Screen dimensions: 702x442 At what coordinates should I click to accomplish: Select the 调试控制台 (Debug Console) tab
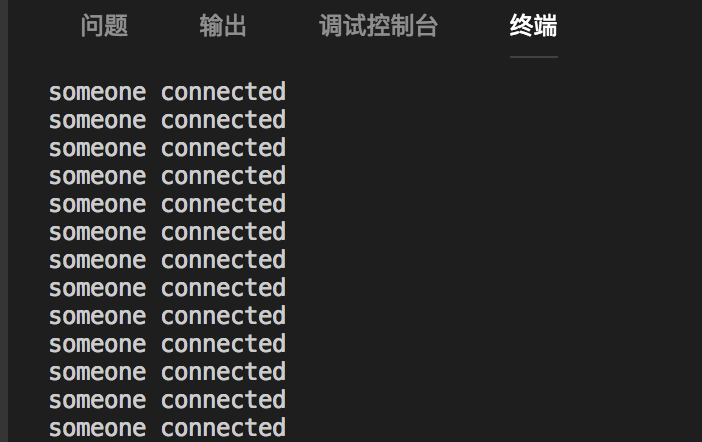click(378, 26)
